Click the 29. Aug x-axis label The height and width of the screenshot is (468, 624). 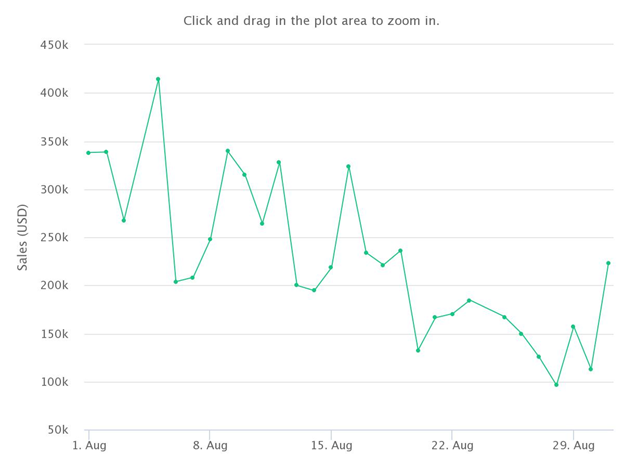point(573,445)
